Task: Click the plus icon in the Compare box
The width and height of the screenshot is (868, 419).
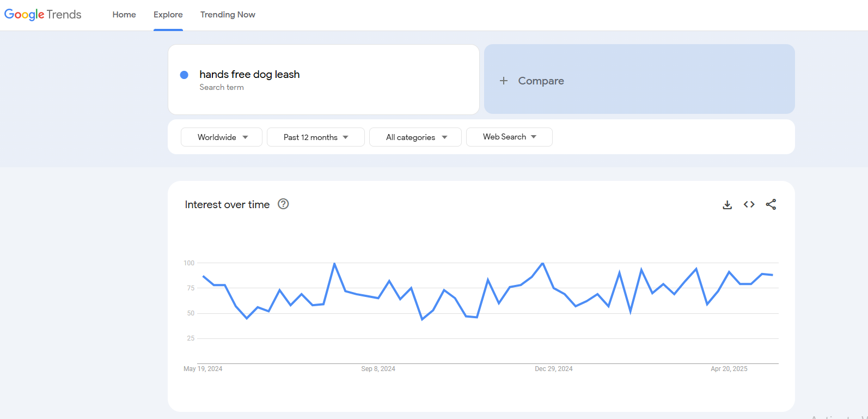Action: (x=504, y=81)
